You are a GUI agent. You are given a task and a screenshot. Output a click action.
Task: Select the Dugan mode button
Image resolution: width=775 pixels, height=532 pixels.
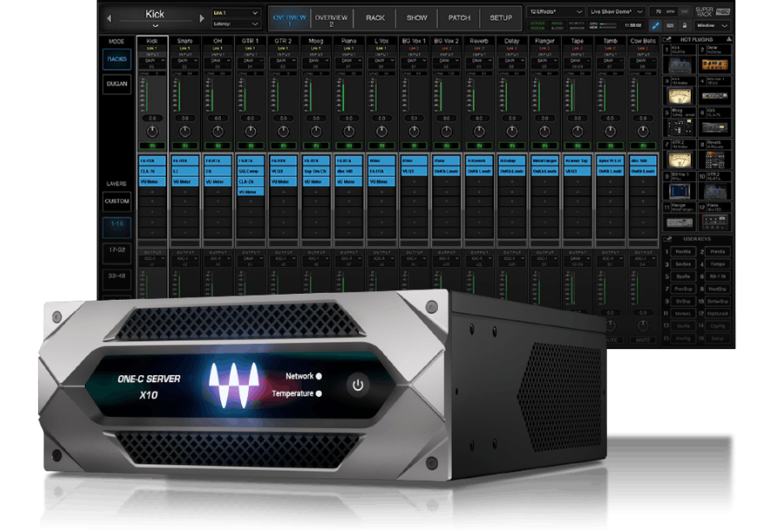click(x=117, y=84)
